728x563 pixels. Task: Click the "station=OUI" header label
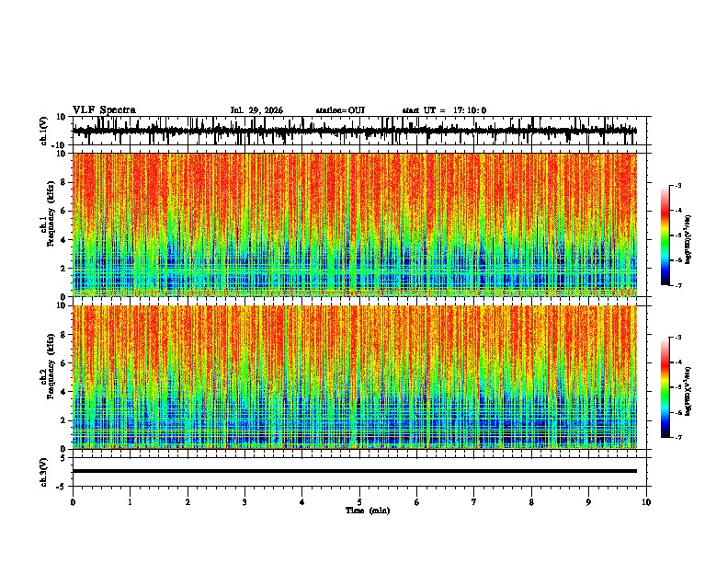(x=340, y=110)
